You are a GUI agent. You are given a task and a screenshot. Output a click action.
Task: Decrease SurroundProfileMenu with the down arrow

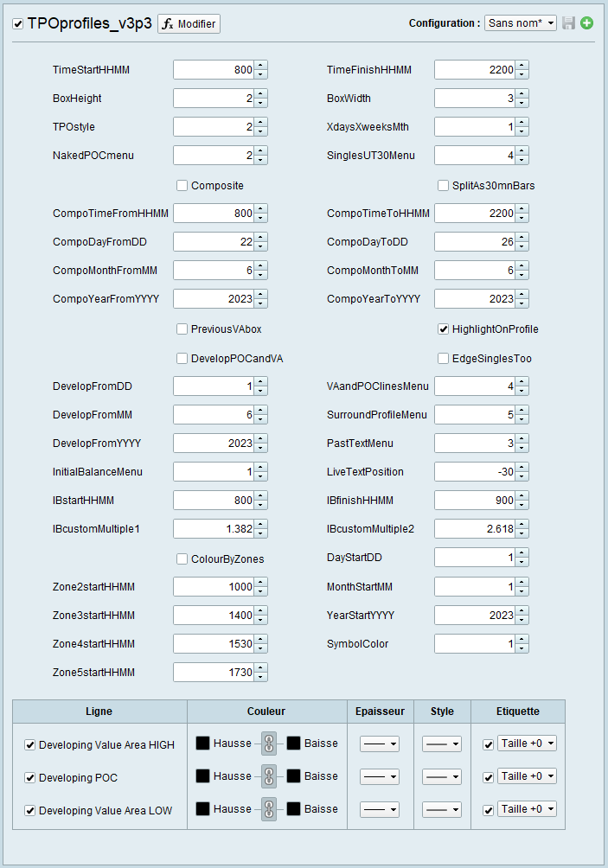coord(522,419)
